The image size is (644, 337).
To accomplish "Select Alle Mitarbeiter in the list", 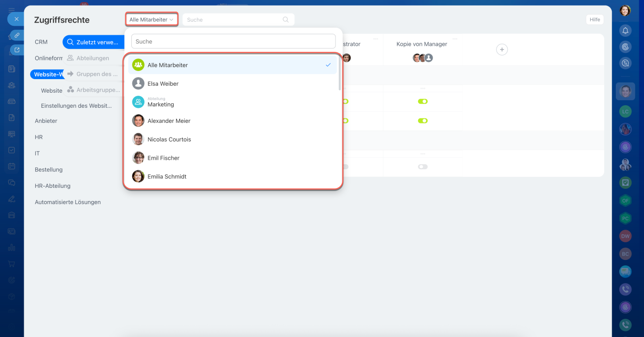I will [x=232, y=65].
